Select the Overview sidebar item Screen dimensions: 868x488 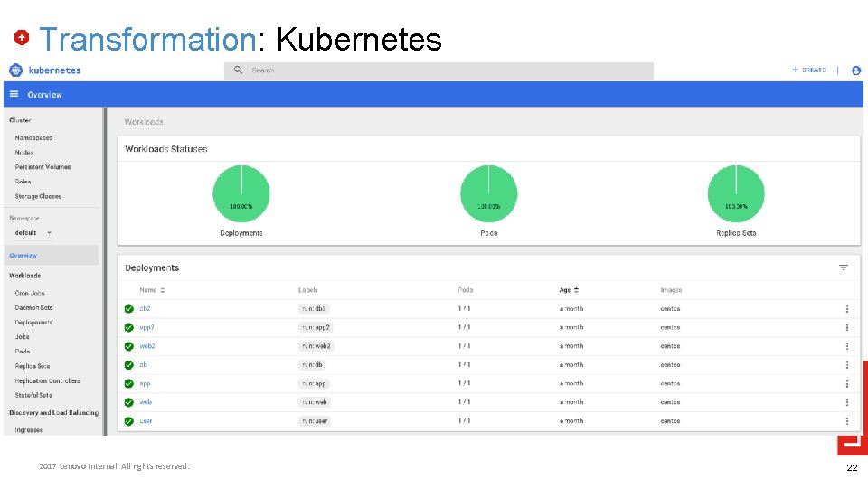(51, 256)
